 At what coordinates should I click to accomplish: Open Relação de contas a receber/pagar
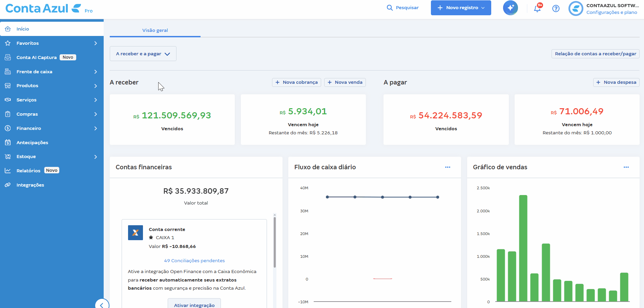pyautogui.click(x=596, y=54)
